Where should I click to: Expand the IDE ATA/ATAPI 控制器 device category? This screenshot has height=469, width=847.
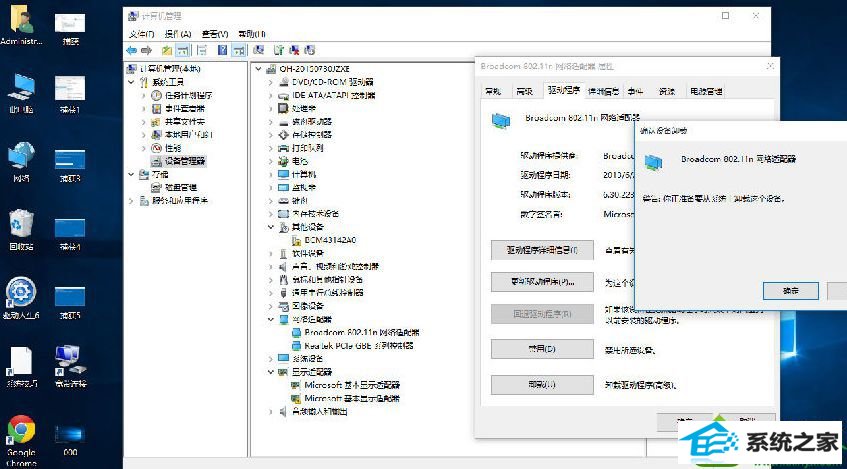coord(271,95)
